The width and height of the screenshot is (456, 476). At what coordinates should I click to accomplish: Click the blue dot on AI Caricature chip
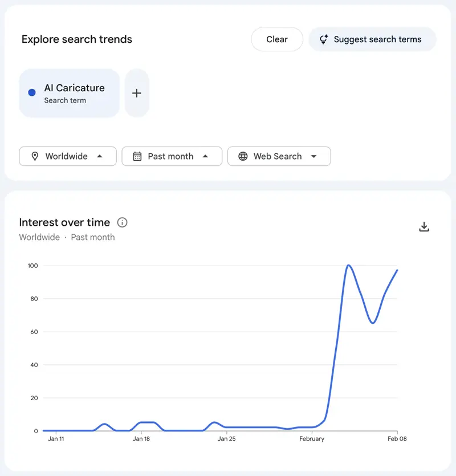[31, 92]
